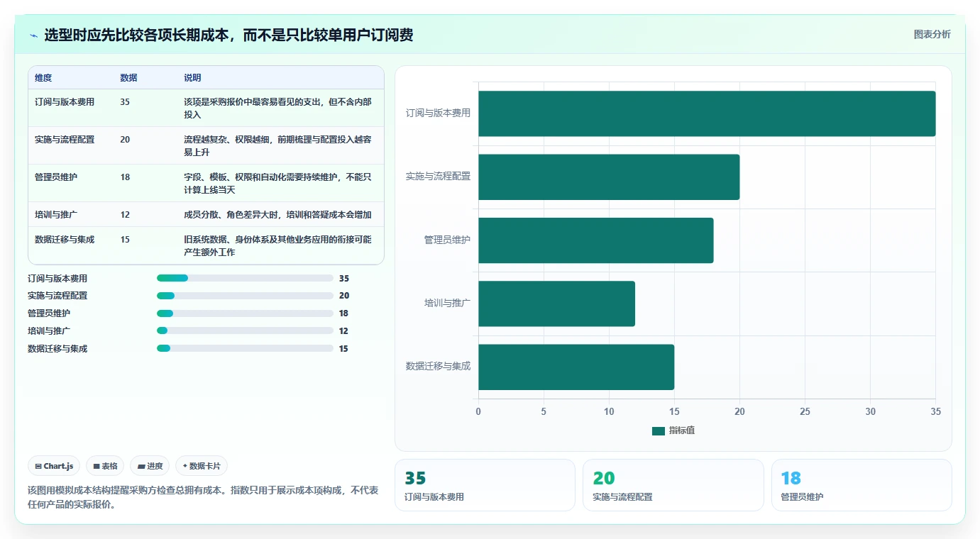Select the 进度 tag chip
Screen dimensions: 980x539
tap(150, 466)
